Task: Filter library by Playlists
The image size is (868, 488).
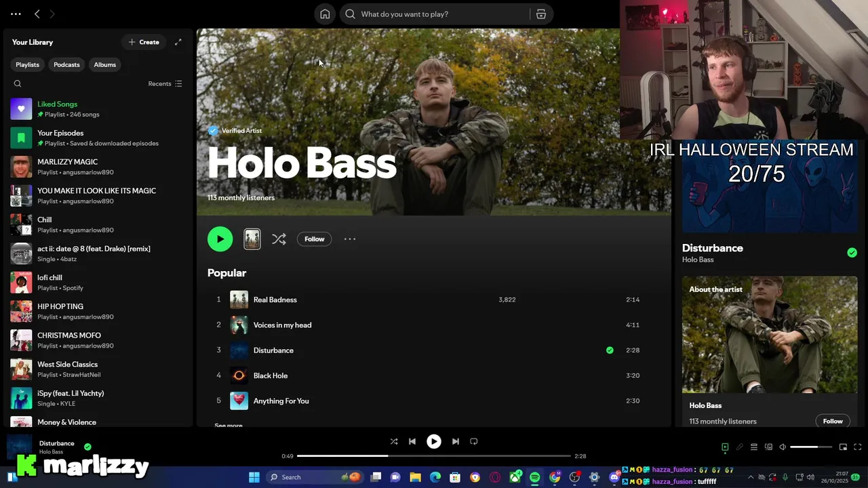Action: 28,64
